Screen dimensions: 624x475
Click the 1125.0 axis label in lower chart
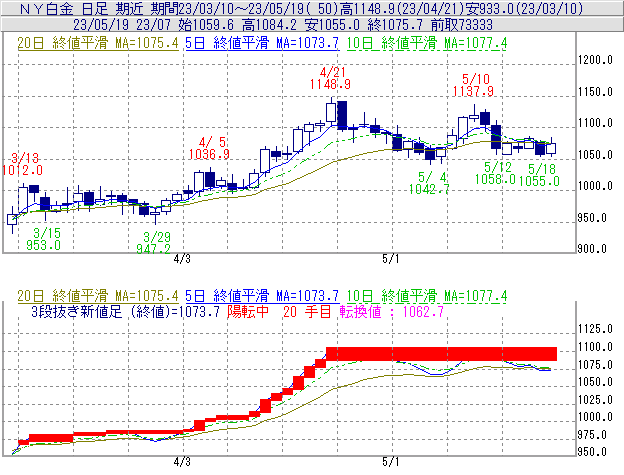pos(595,329)
